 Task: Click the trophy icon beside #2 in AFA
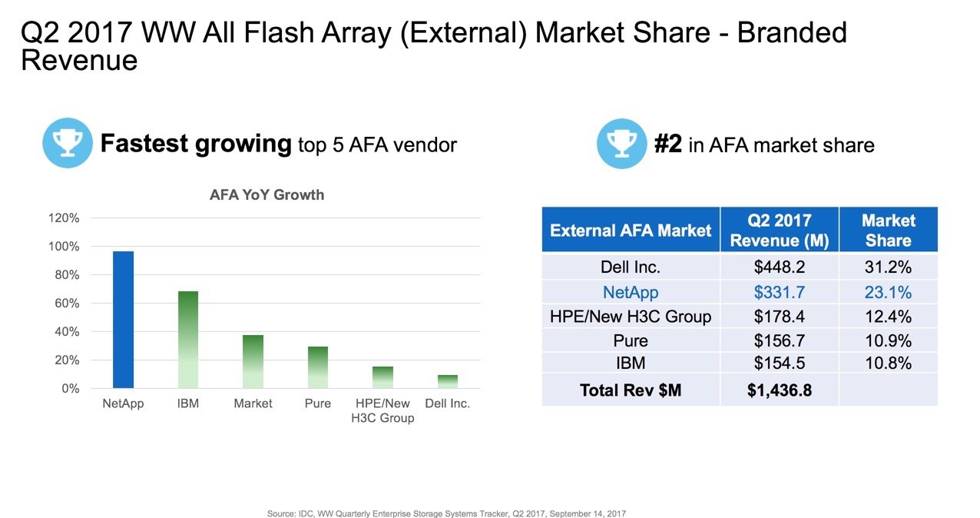622,143
